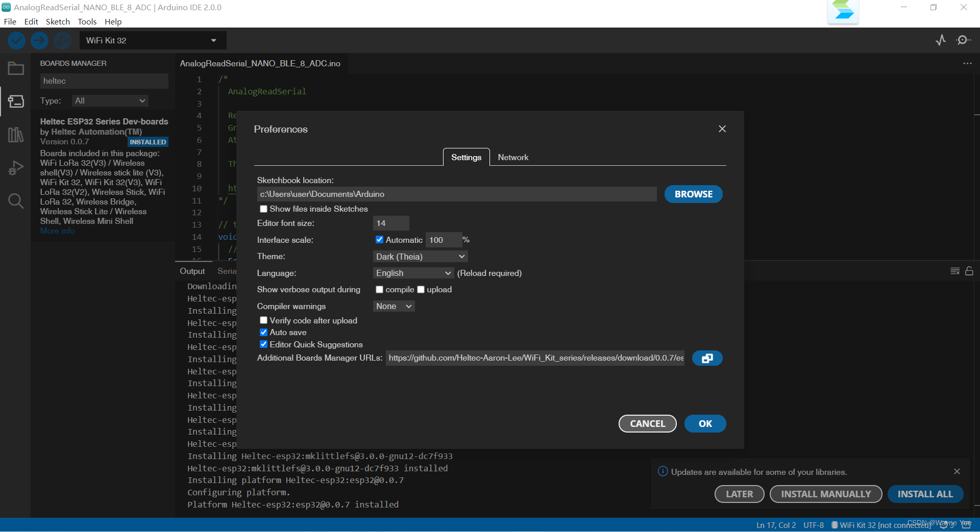This screenshot has width=980, height=532.
Task: Switch to the Network tab
Action: [513, 157]
